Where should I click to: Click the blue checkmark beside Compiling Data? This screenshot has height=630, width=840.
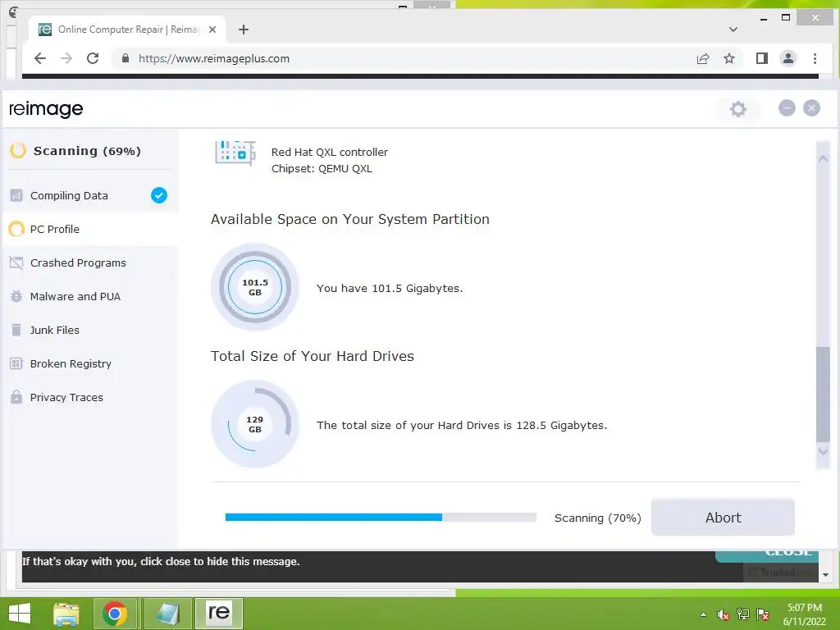[x=158, y=195]
